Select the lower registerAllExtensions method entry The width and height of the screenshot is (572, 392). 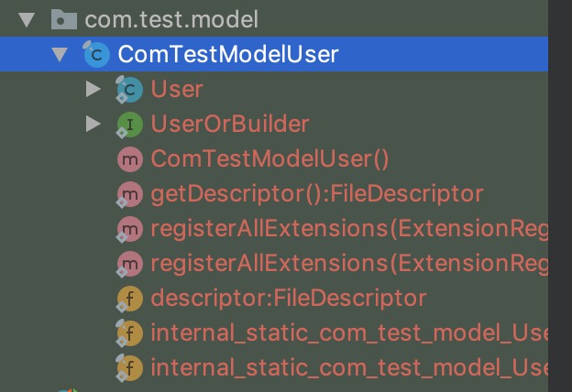coord(348,263)
